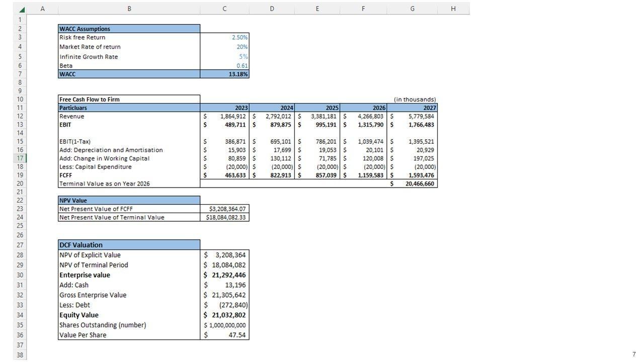Click the Select All corner triangle
The height and width of the screenshot is (362, 644).
pos(22,9)
